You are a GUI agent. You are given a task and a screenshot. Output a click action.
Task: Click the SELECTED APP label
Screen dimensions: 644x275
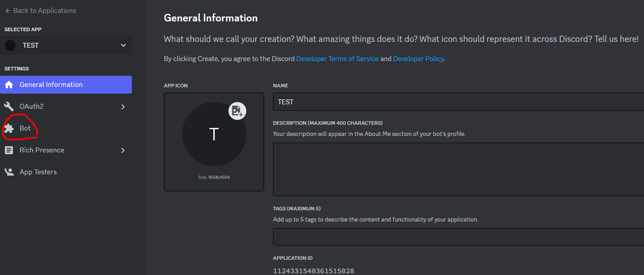tap(23, 29)
